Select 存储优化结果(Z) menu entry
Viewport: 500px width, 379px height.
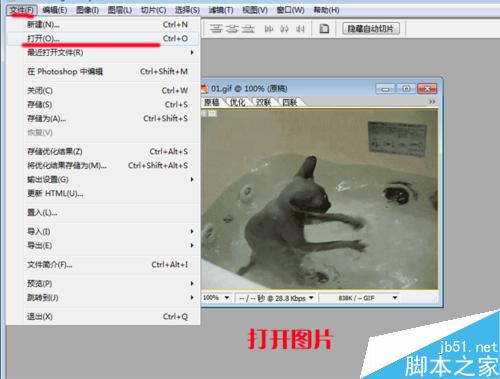coord(103,151)
